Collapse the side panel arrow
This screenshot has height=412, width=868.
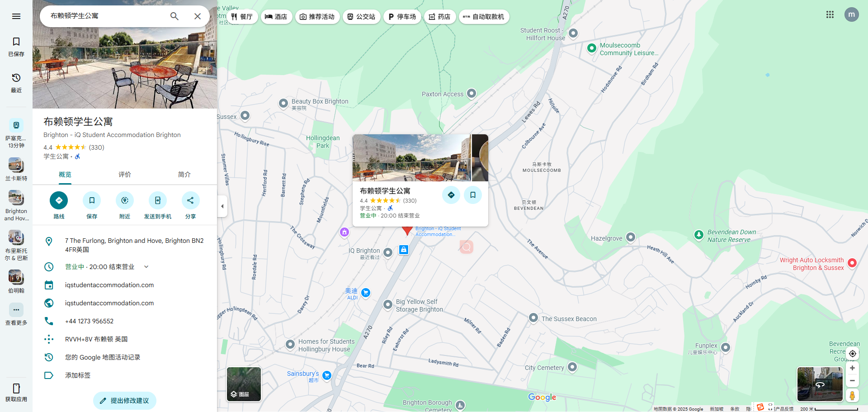[222, 206]
